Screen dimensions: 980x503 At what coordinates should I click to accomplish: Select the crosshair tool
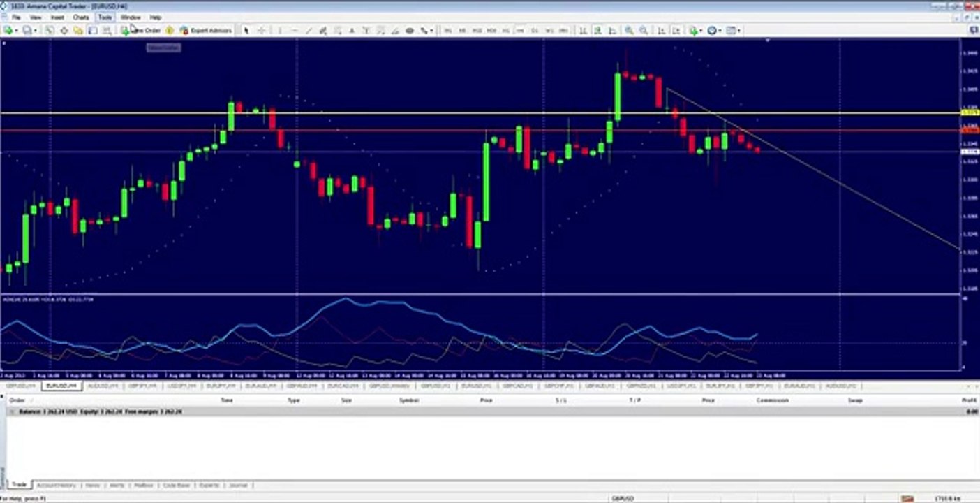click(261, 30)
